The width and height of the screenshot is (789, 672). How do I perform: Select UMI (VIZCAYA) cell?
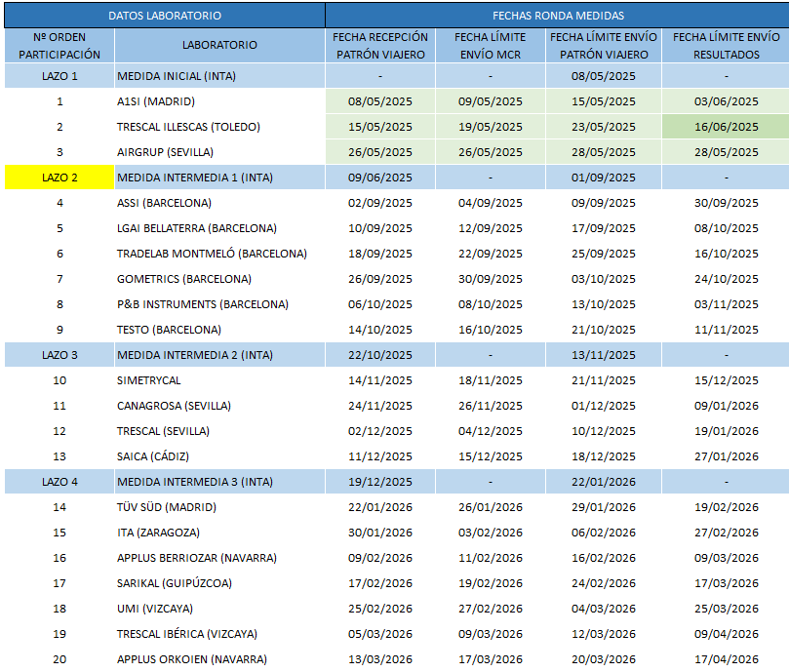(219, 609)
